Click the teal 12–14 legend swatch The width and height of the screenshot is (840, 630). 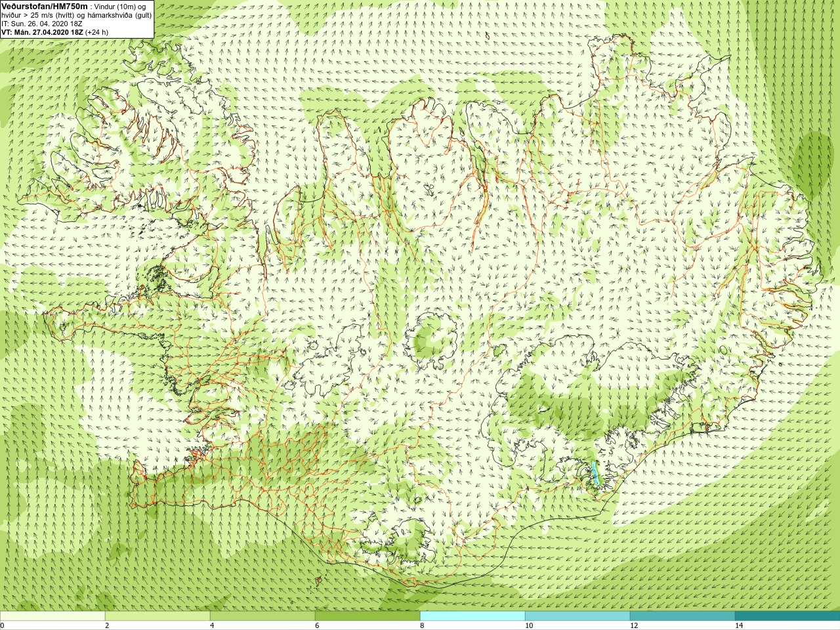[682, 616]
